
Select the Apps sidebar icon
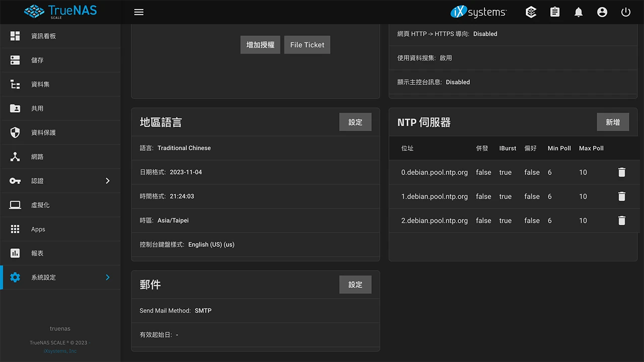point(15,229)
